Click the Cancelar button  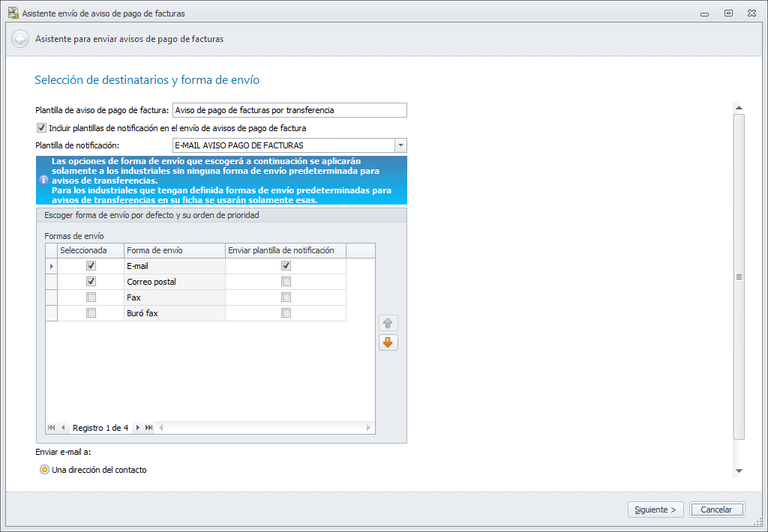tap(716, 510)
